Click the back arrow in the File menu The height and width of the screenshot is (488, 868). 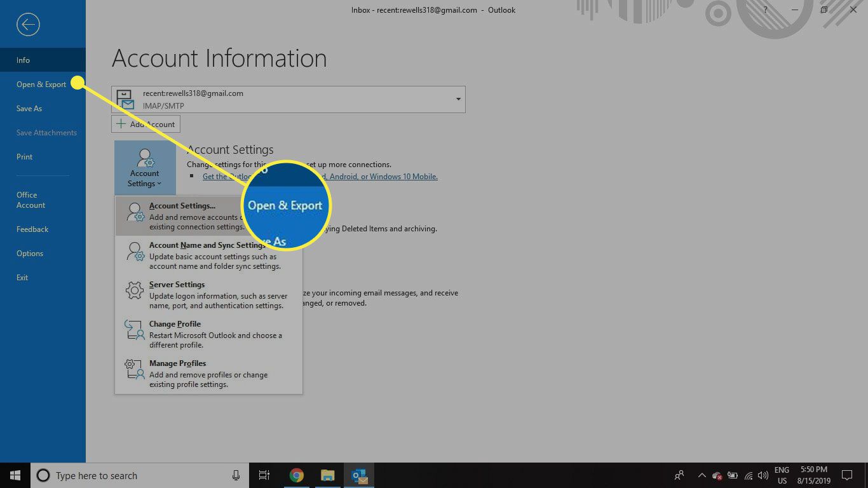coord(28,25)
